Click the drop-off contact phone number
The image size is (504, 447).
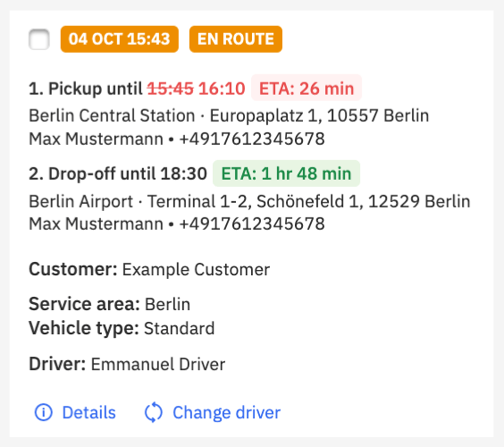tap(252, 223)
